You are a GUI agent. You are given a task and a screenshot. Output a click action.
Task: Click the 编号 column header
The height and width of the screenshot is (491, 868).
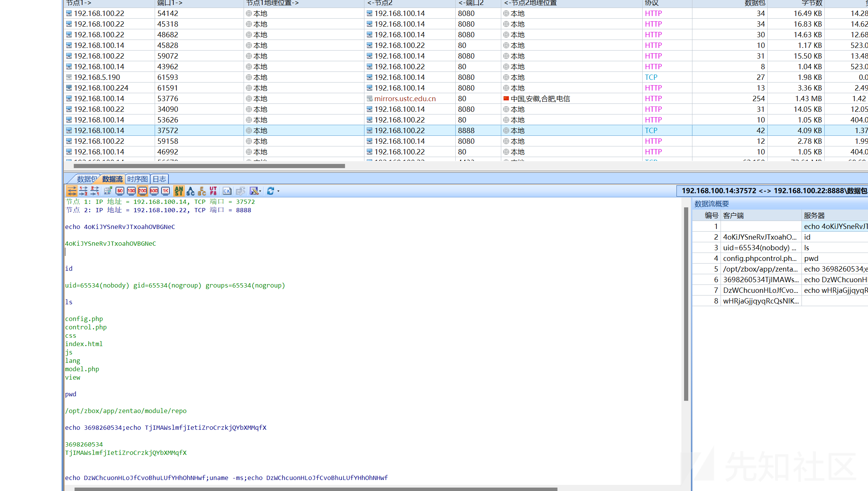pyautogui.click(x=706, y=216)
